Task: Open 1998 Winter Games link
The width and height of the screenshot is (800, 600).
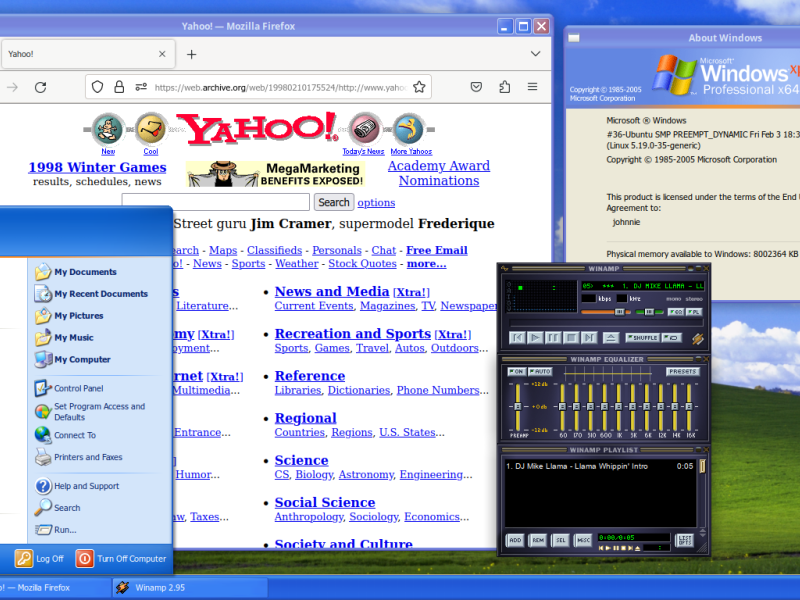Action: click(97, 167)
